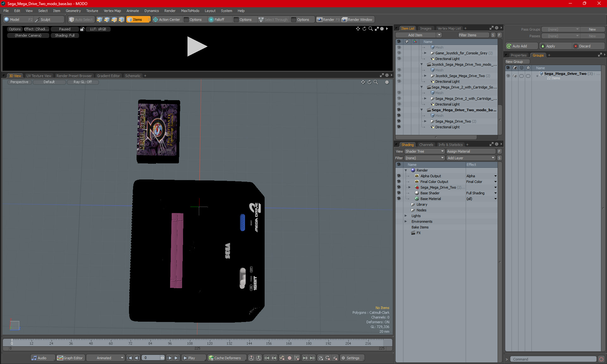
Task: Open the Add Layer dropdown
Action: click(x=470, y=158)
